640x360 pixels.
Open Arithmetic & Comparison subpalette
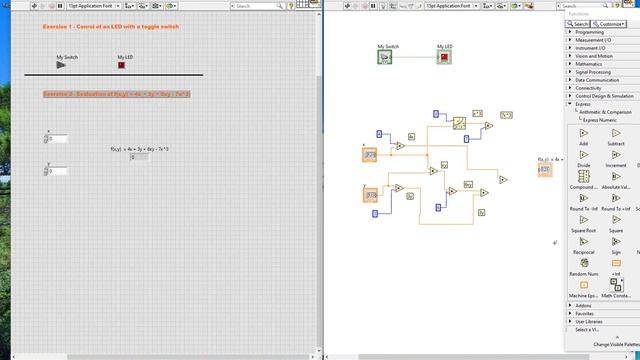605,112
